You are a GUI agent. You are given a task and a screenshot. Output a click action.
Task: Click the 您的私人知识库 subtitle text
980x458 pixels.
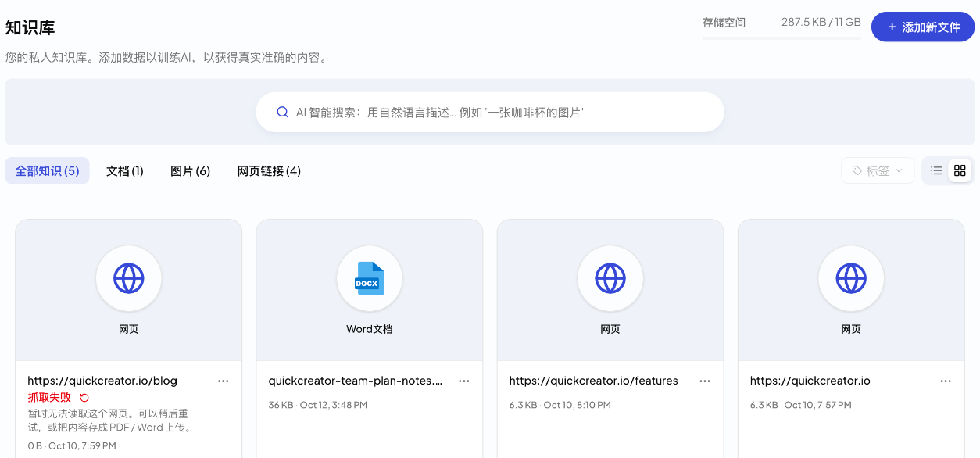click(x=166, y=57)
